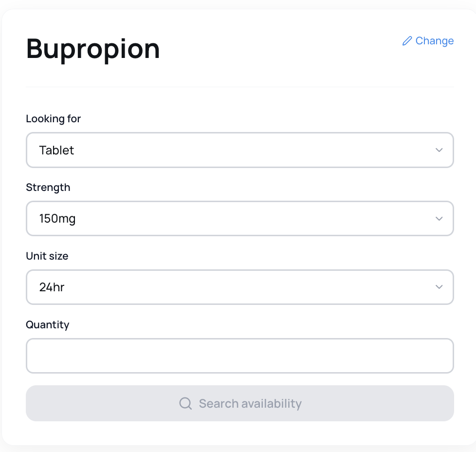Viewport: 476px width, 452px height.
Task: Click the divider line under Bupropion heading
Action: [239, 87]
